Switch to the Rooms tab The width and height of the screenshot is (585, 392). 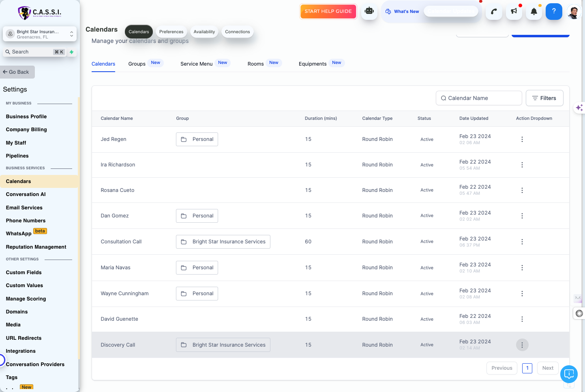click(x=256, y=64)
